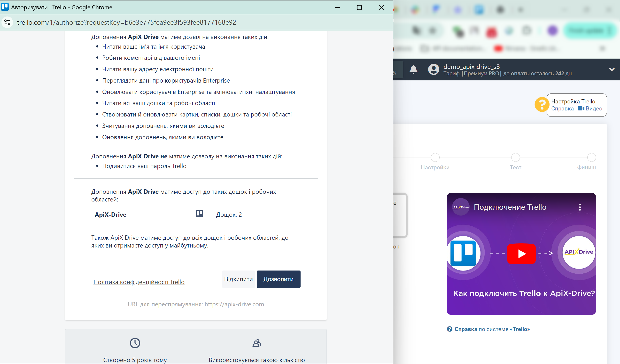Close the Trello authorization window
620x364 pixels.
[382, 7]
